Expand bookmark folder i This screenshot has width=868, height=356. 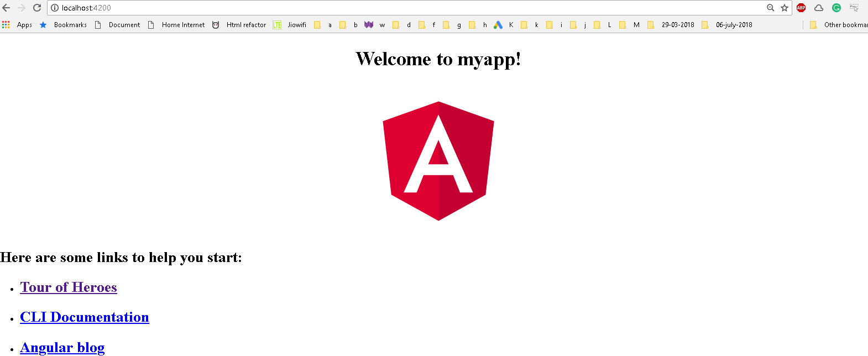click(554, 25)
